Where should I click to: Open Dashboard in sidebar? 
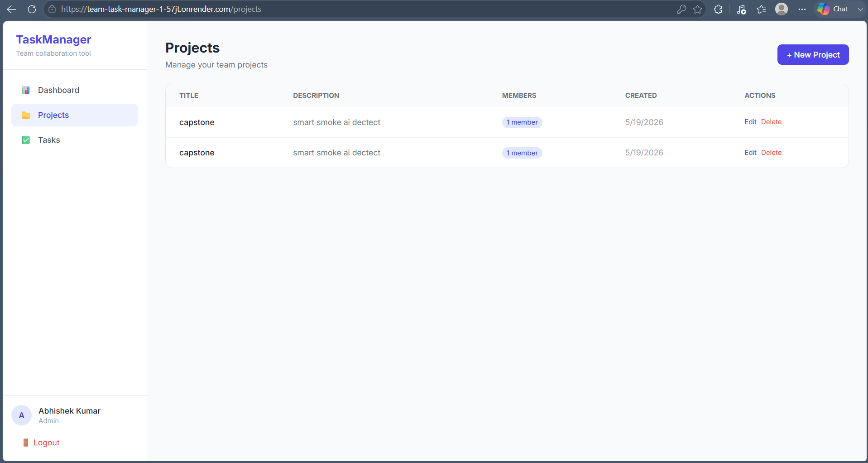pyautogui.click(x=74, y=90)
